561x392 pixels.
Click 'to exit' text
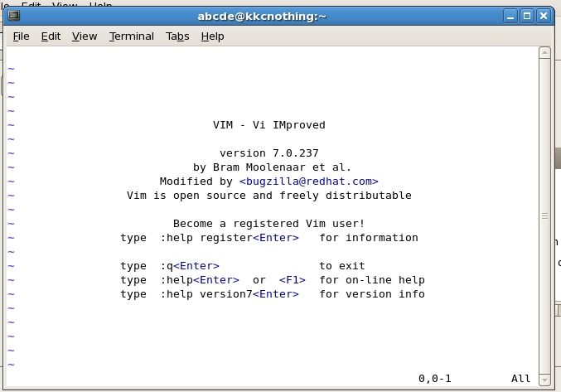(342, 266)
